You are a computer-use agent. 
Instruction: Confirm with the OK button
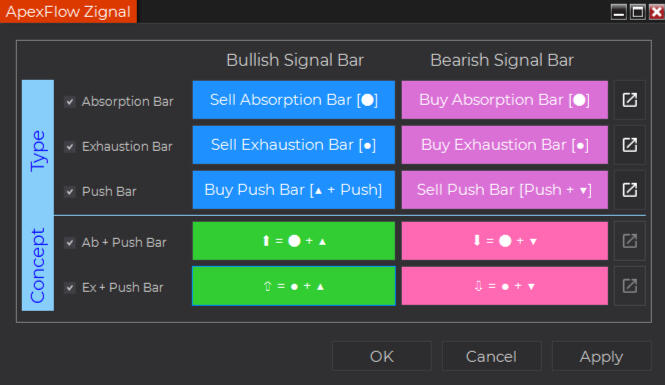[x=382, y=357]
